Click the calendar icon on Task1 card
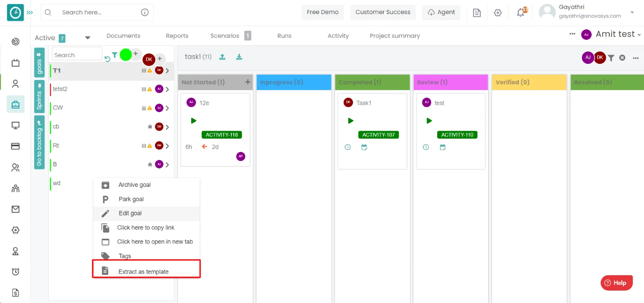 (364, 147)
